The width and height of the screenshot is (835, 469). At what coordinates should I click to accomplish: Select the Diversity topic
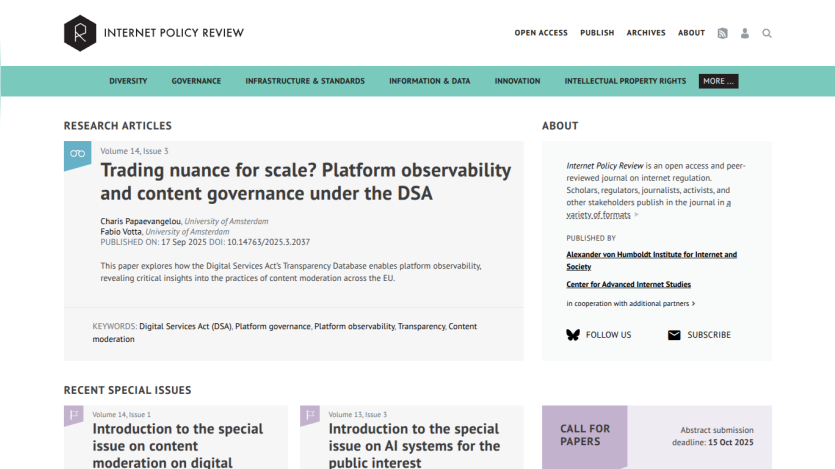point(128,81)
